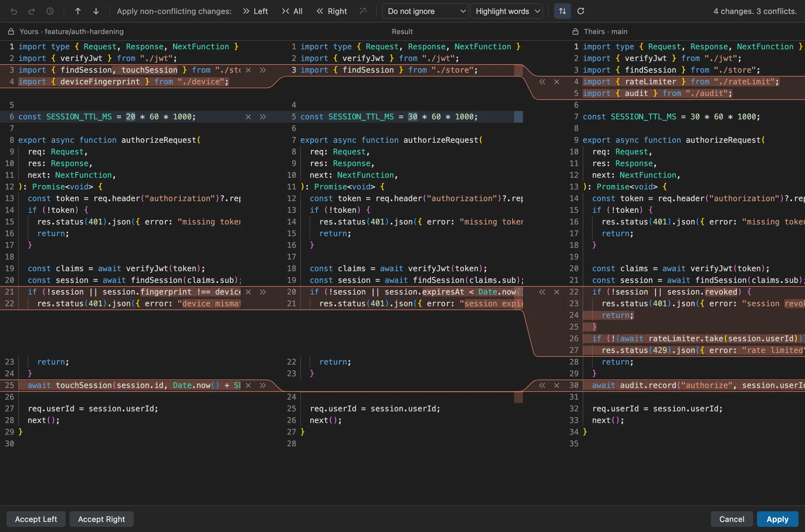The width and height of the screenshot is (805, 532).
Task: Ignore right session.revoked change
Action: pos(556,292)
